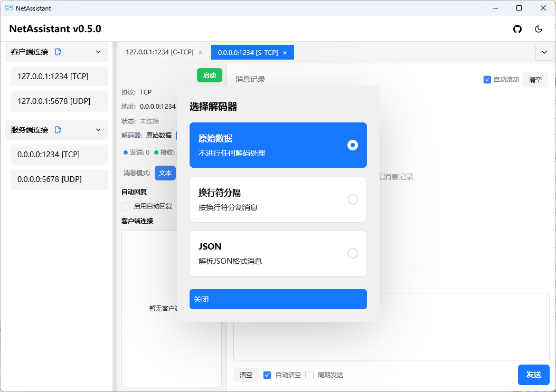Uncheck the 自动滚动 checkbox
The width and height of the screenshot is (556, 392).
point(487,79)
